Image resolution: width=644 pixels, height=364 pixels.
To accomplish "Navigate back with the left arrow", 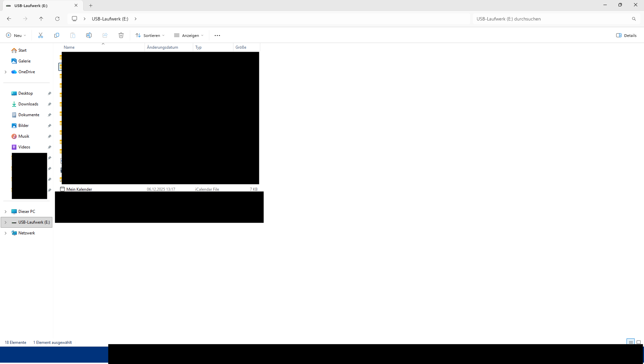I will pos(9,19).
